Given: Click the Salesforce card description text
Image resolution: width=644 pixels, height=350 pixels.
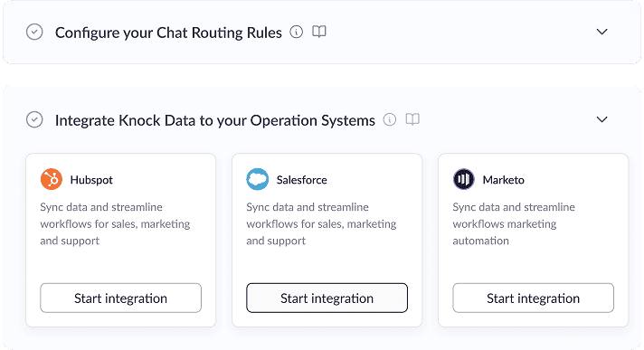Looking at the screenshot, I should [x=321, y=224].
